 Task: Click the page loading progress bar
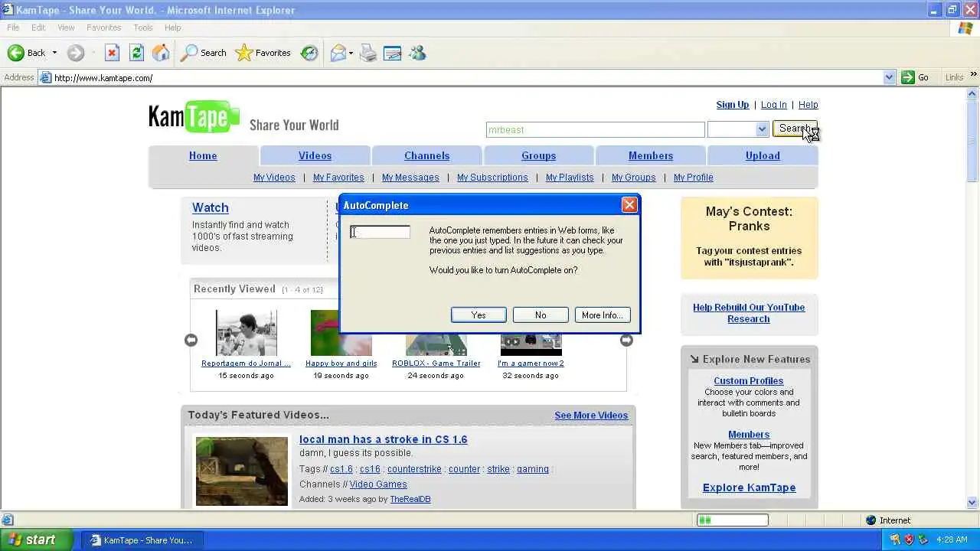pos(732,520)
